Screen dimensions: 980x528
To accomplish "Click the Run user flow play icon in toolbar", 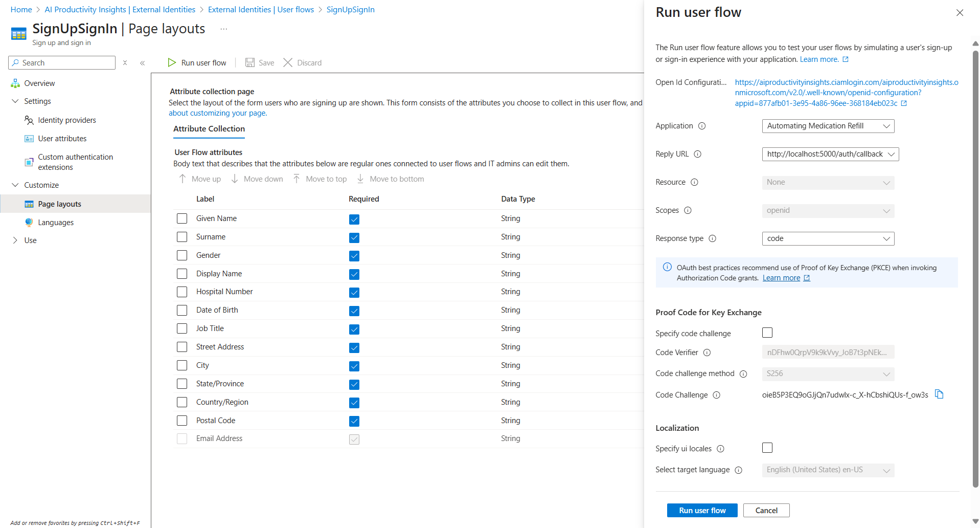I will pos(172,62).
